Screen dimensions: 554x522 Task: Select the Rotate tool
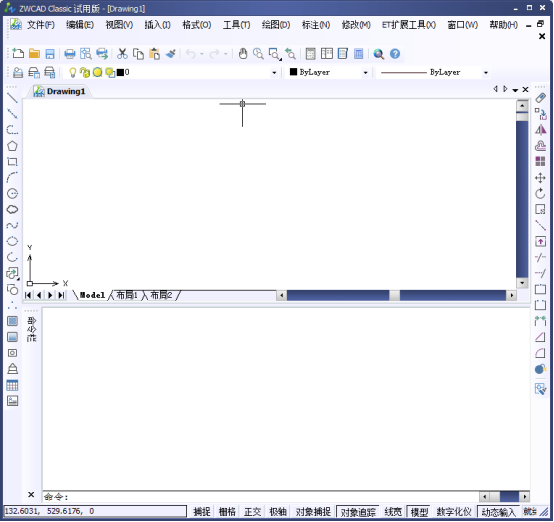(540, 194)
